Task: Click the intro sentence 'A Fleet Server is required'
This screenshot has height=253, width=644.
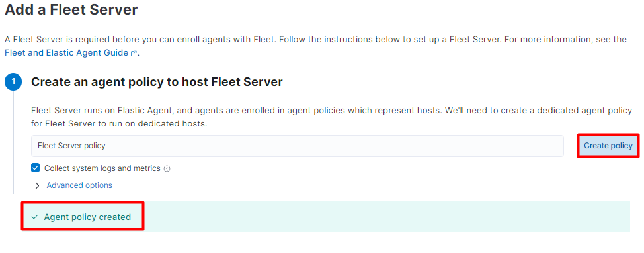Action: point(315,40)
